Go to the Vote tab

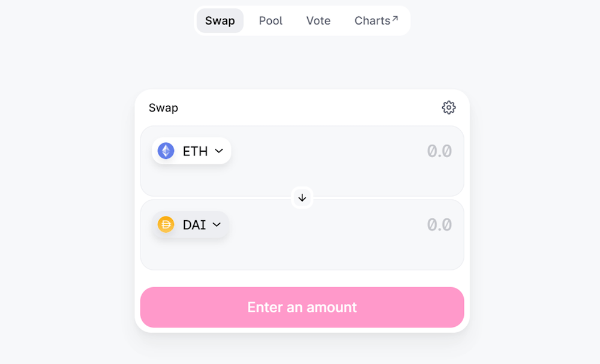click(319, 21)
